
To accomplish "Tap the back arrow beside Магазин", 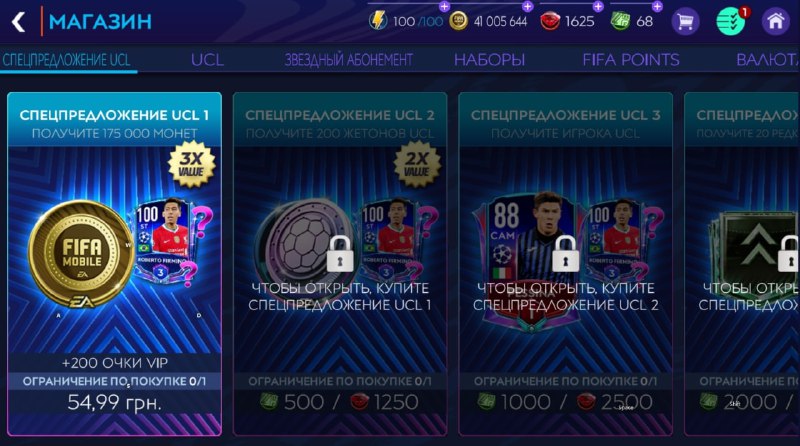I will point(18,21).
